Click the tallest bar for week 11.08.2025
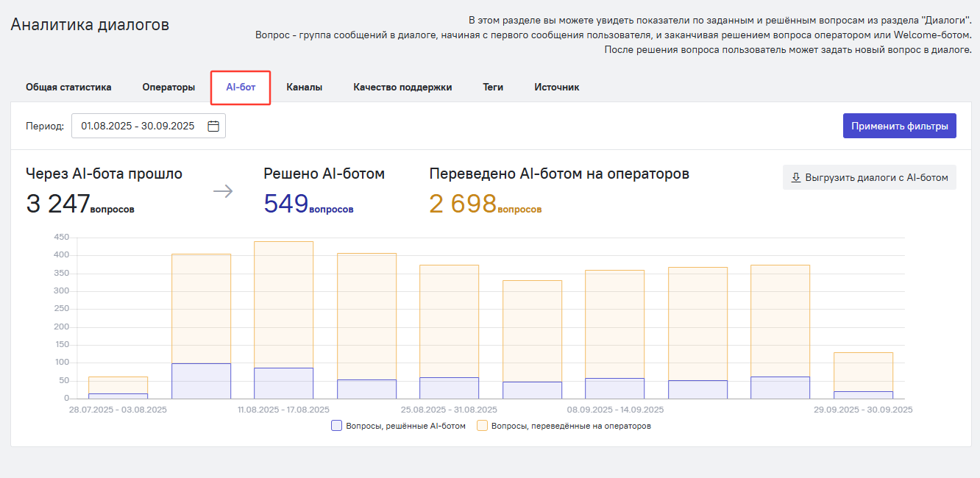Screen dimensions: 980x478 click(284, 320)
